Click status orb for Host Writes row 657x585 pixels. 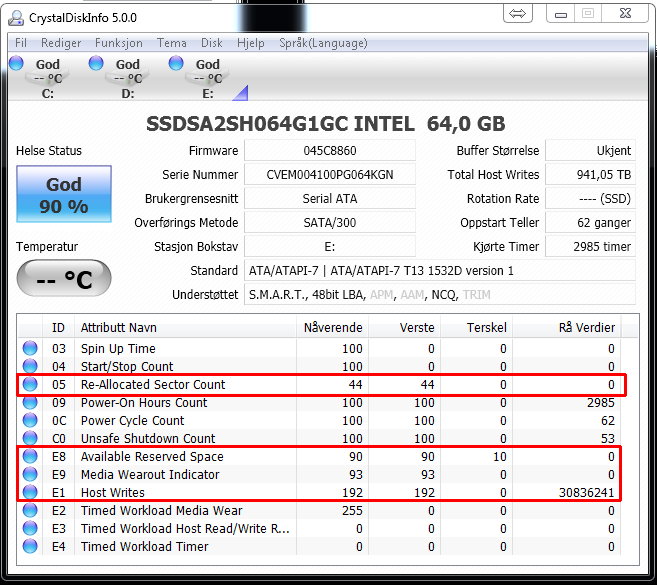(30, 492)
